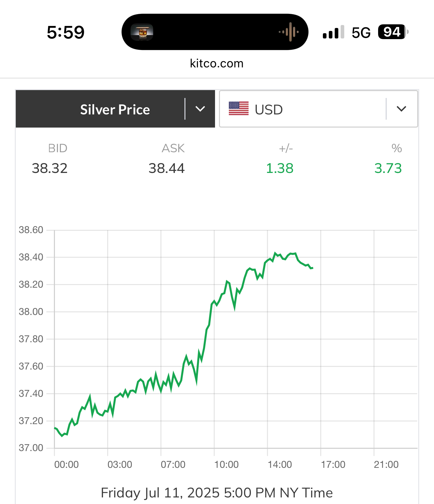The image size is (434, 504).
Task: Tap the Friday Jul 11, 2025 date caption
Action: pos(217,493)
